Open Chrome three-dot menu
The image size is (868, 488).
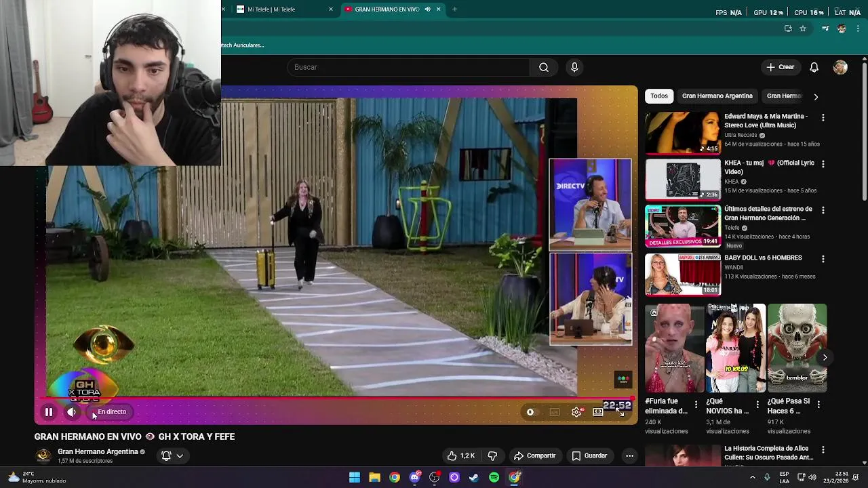pyautogui.click(x=858, y=28)
